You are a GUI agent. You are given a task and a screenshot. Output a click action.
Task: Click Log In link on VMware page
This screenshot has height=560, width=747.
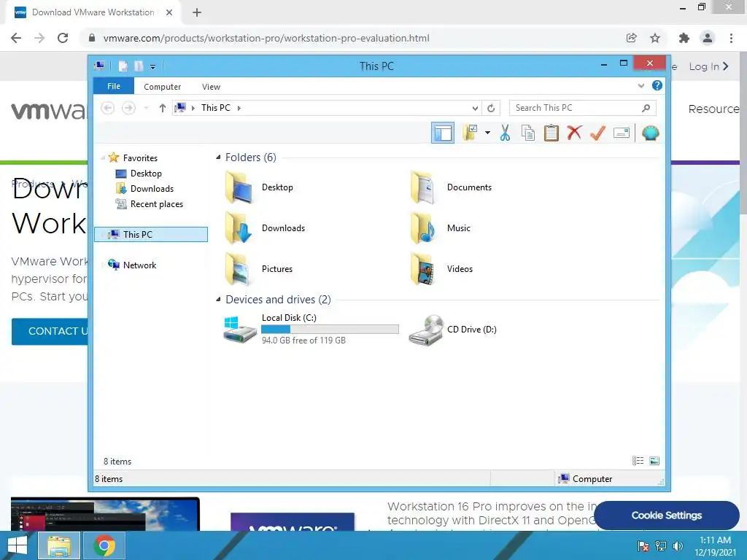click(x=708, y=66)
